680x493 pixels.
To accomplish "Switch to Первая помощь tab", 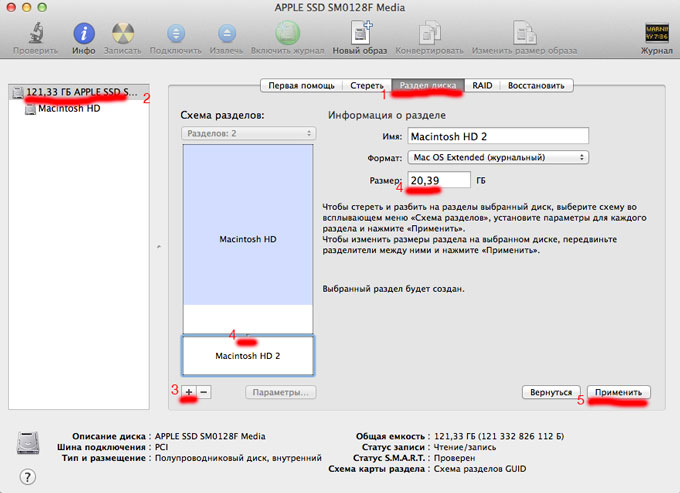I will [x=301, y=85].
